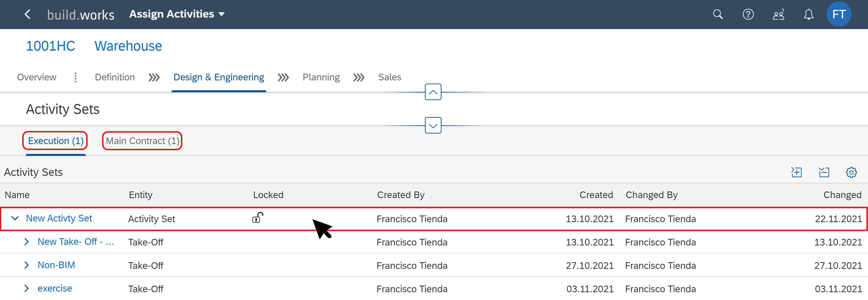This screenshot has width=868, height=300.
Task: Open the exercise link
Action: 55,289
